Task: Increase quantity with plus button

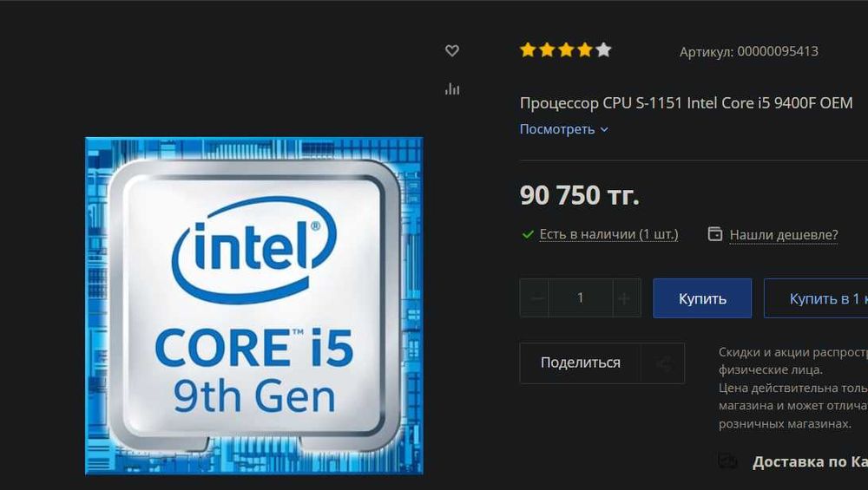Action: [626, 298]
